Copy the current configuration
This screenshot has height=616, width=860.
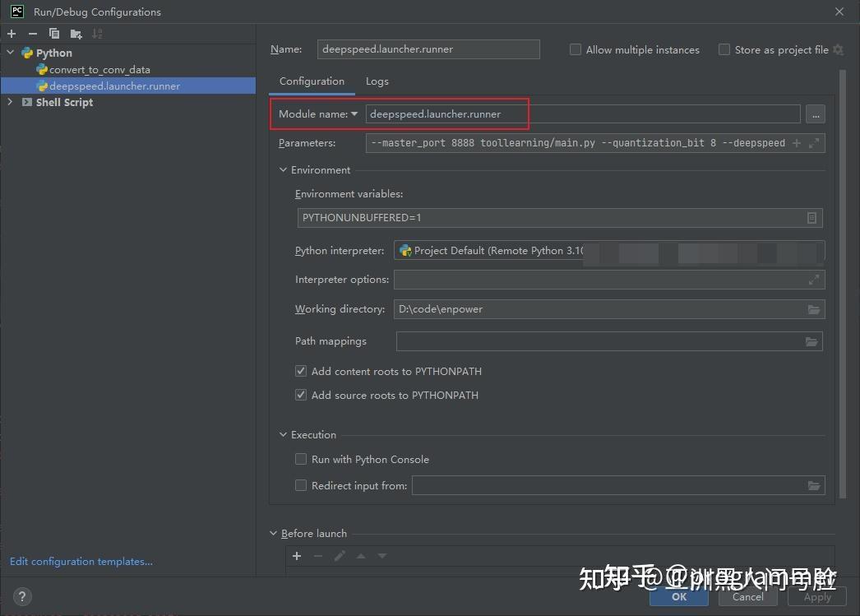tap(53, 33)
